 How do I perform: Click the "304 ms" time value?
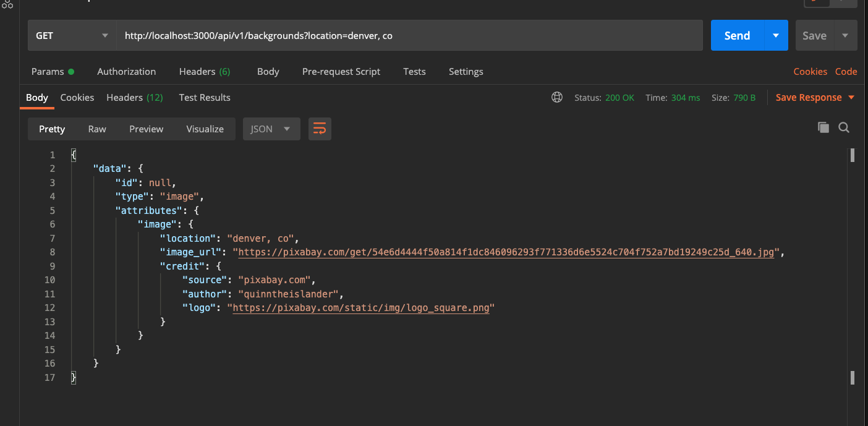[x=686, y=97]
